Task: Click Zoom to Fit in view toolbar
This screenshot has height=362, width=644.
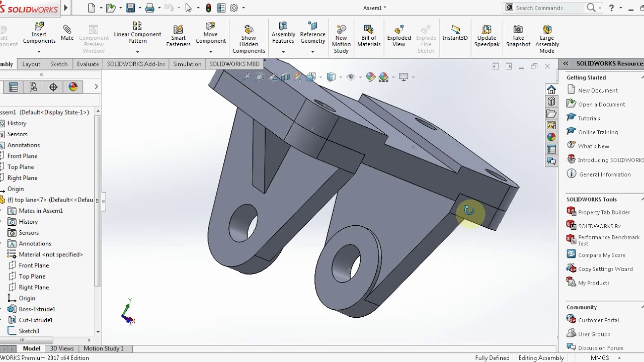Action: click(x=246, y=77)
